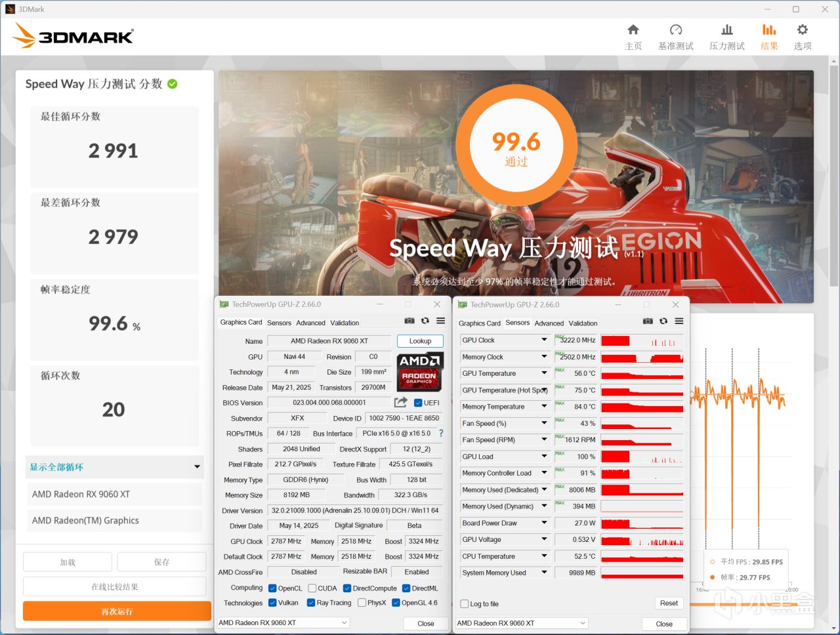Click the Memory Temperature sensor graph
The width and height of the screenshot is (840, 635).
642,407
